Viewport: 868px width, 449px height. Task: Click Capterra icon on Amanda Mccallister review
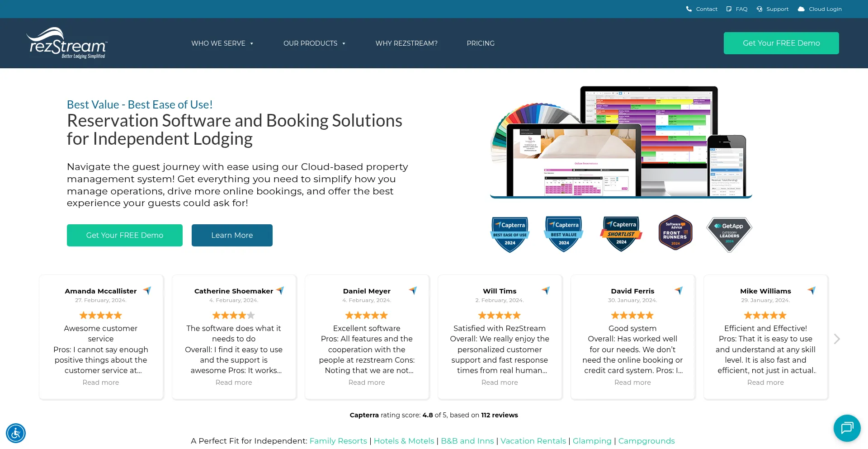click(x=147, y=290)
